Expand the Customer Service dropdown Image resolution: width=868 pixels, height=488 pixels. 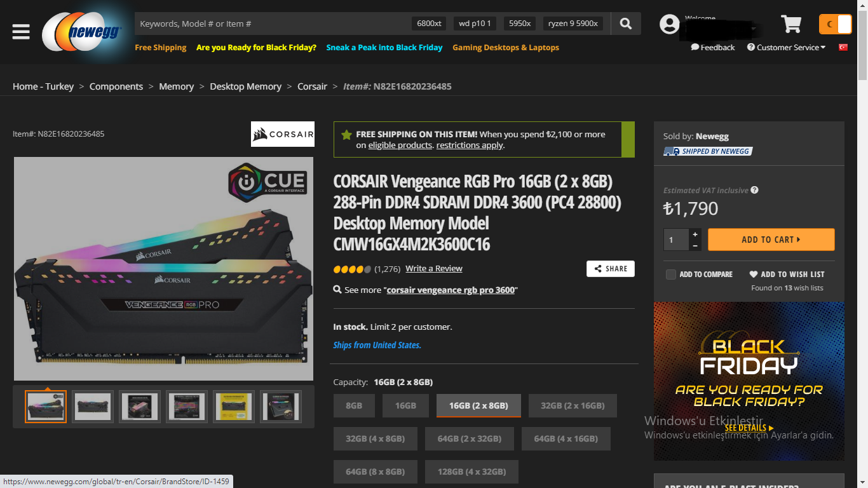787,48
